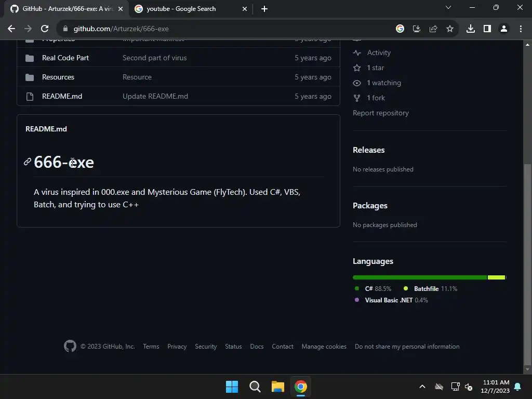Screen dimensions: 532x399
Task: Click Manage cookies in footer
Action: (x=324, y=347)
